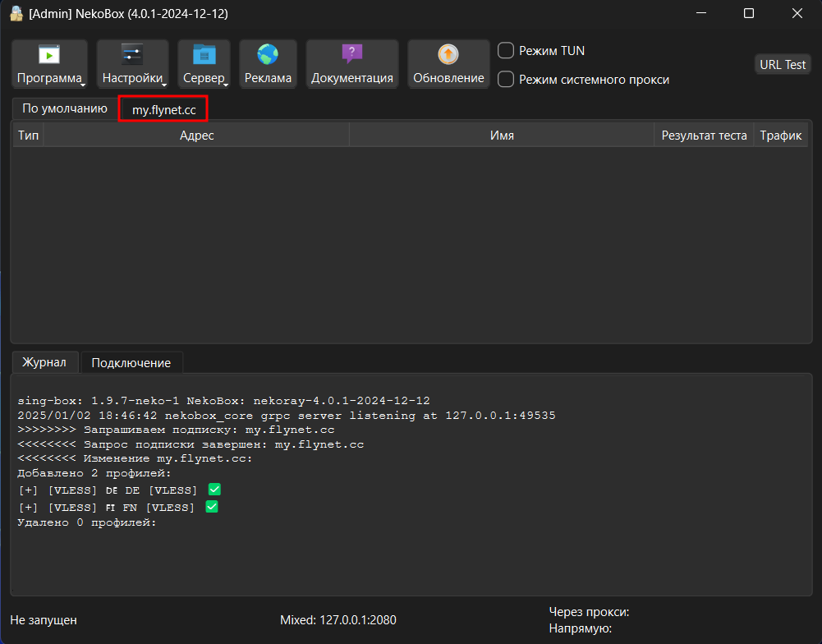Image resolution: width=822 pixels, height=644 pixels.
Task: Switch to the Журнал log tab
Action: coord(44,362)
